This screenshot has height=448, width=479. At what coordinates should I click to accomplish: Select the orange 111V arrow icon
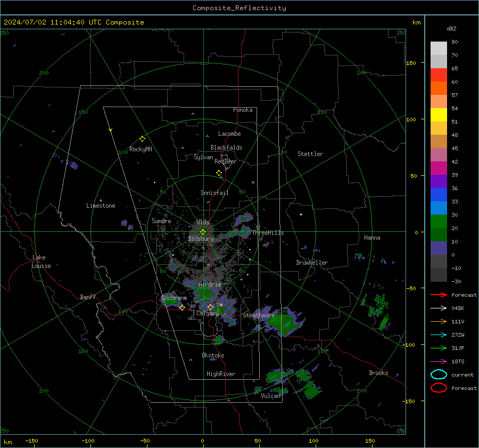439,321
